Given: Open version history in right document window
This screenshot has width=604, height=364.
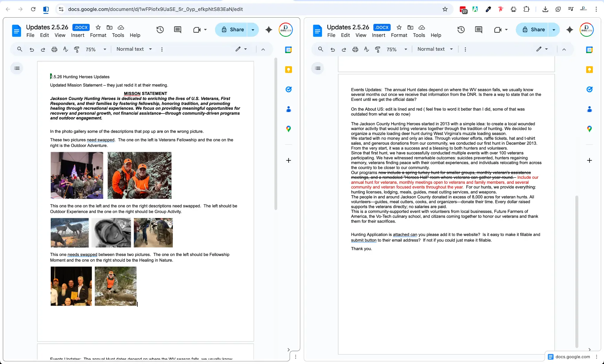Looking at the screenshot, I should pos(461,29).
